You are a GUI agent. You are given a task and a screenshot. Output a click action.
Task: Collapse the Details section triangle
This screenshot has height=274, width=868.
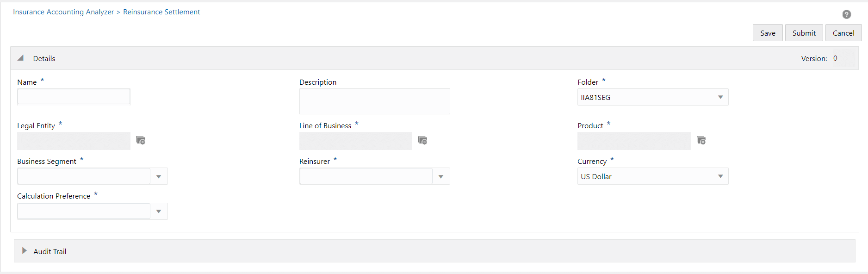tap(20, 58)
